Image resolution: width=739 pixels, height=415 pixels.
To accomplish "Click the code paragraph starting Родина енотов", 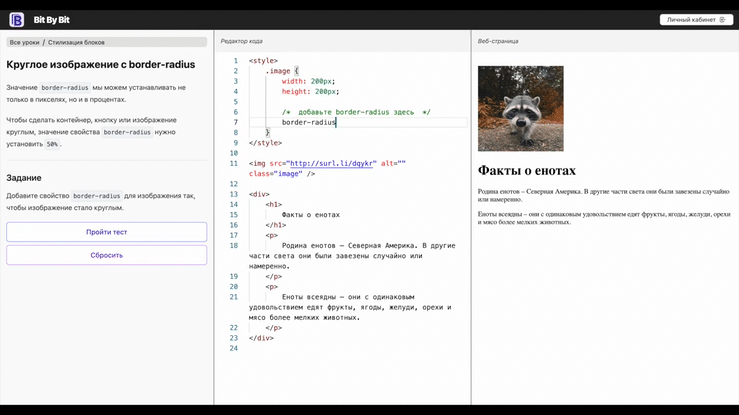I will click(x=352, y=256).
